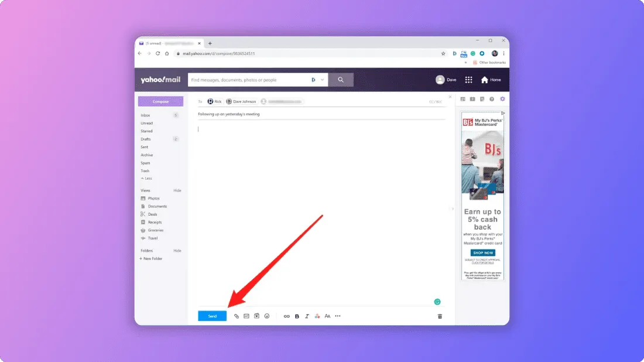Insert an emoji with the smiley icon
The width and height of the screenshot is (644, 362).
click(267, 316)
